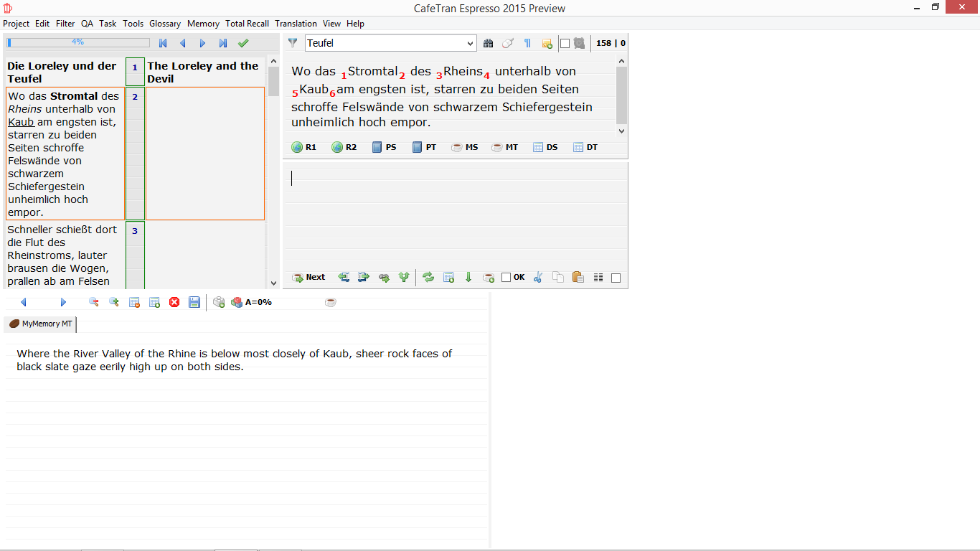The height and width of the screenshot is (551, 980).
Task: Click the Next segment button
Action: coord(309,277)
